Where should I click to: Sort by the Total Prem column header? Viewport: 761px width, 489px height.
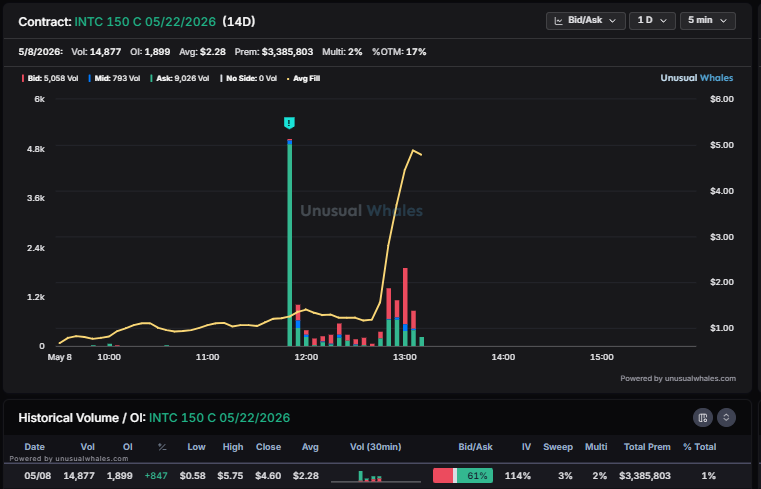647,447
